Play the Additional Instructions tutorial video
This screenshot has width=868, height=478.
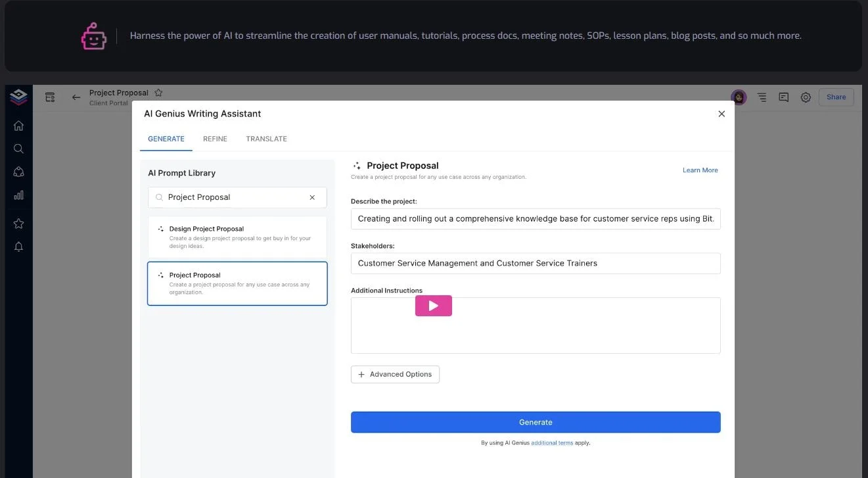(x=434, y=305)
